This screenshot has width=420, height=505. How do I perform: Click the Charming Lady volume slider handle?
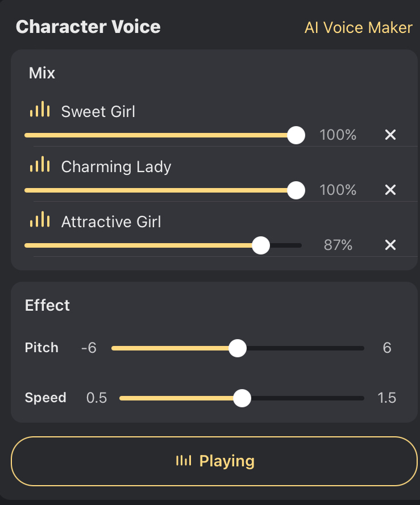click(296, 190)
